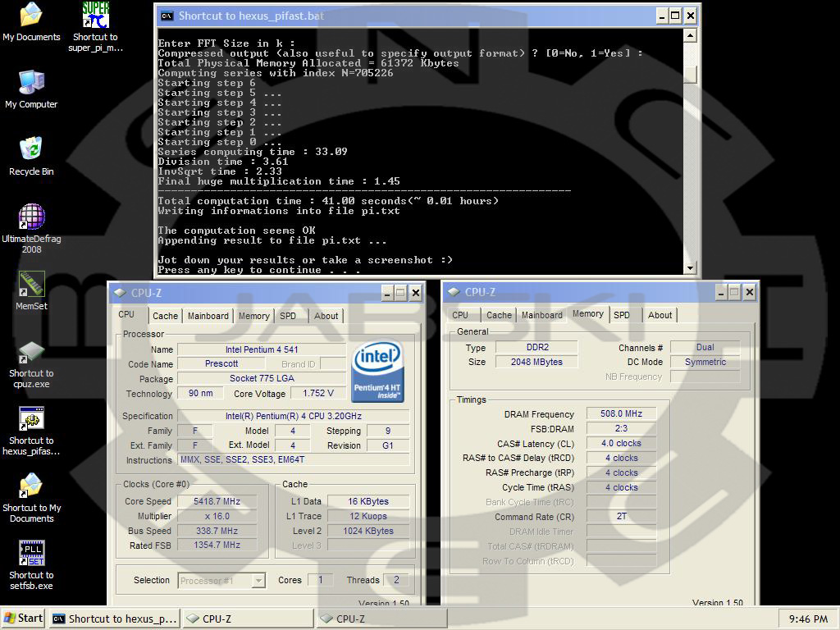Minimize the hexus_pifast console window
840x630 pixels.
[662, 16]
